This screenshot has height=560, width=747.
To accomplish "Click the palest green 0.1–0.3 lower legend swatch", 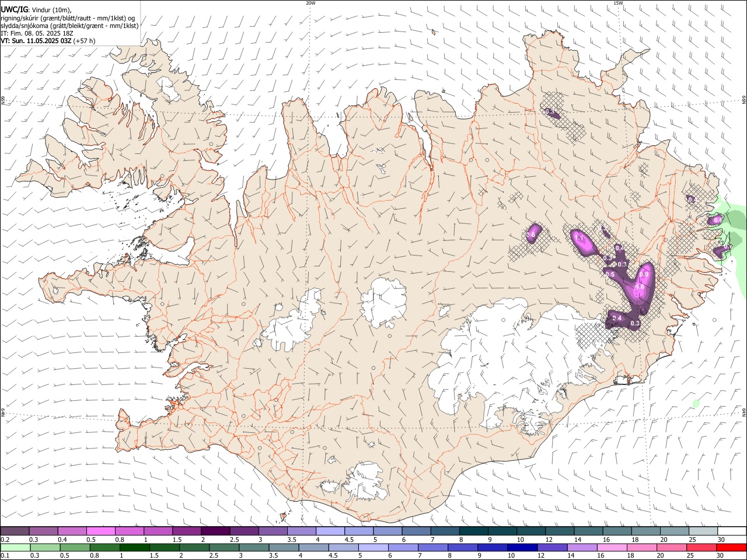I will pos(16,547).
